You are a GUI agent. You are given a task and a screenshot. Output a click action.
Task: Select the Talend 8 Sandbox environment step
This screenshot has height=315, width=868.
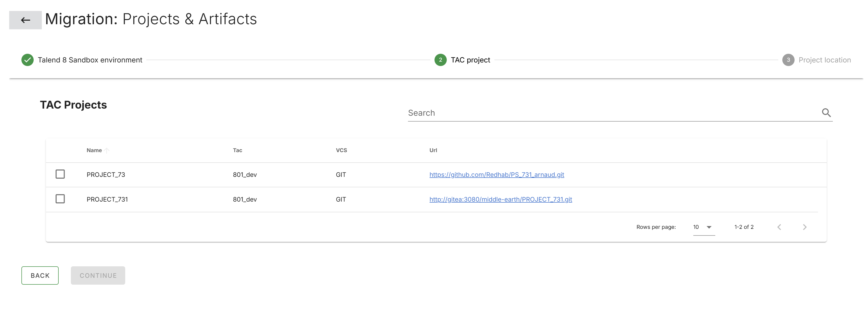coord(91,60)
